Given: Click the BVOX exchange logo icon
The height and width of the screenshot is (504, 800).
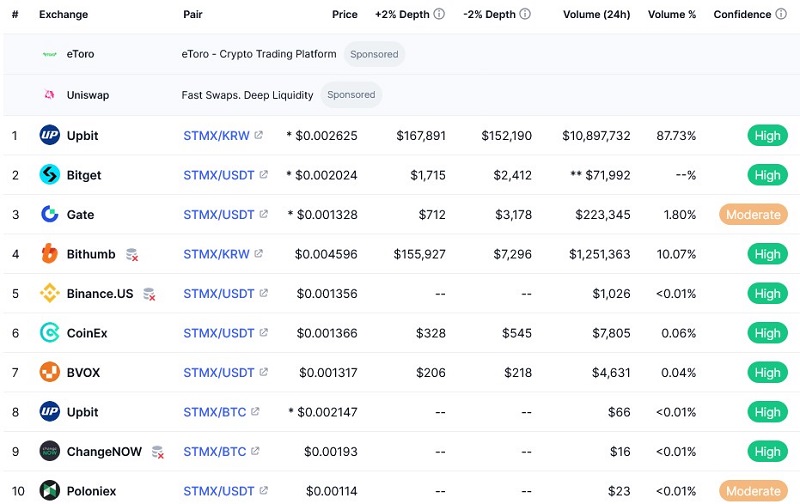Looking at the screenshot, I should pyautogui.click(x=49, y=372).
